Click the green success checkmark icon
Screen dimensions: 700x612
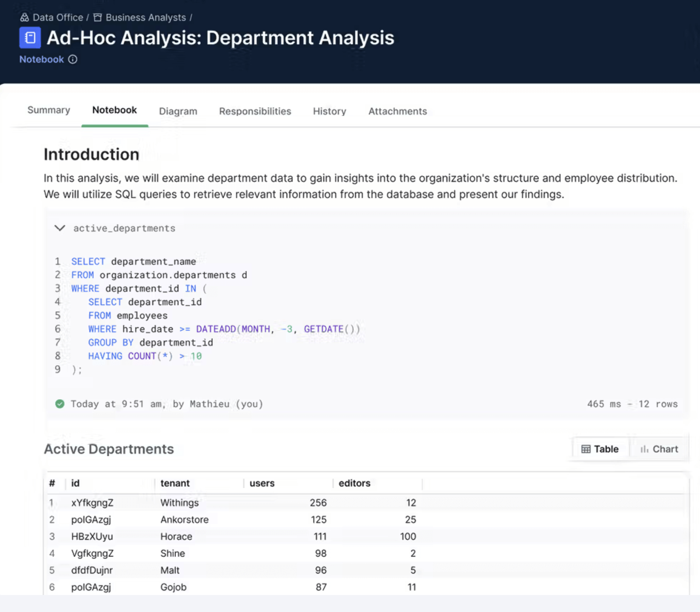click(x=60, y=404)
